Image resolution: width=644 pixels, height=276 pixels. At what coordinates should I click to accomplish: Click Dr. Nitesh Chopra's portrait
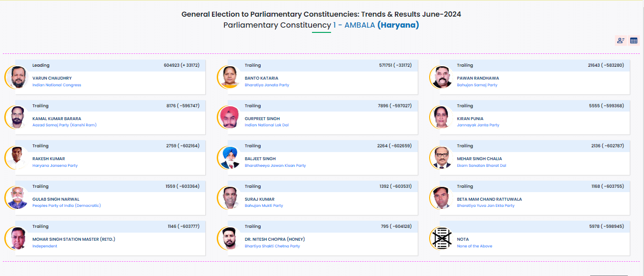(x=230, y=238)
